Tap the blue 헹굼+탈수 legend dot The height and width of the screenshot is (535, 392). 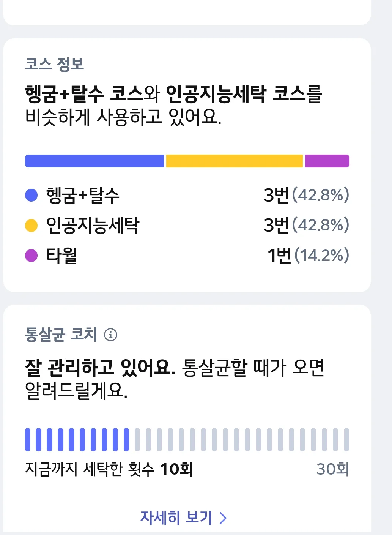[31, 195]
